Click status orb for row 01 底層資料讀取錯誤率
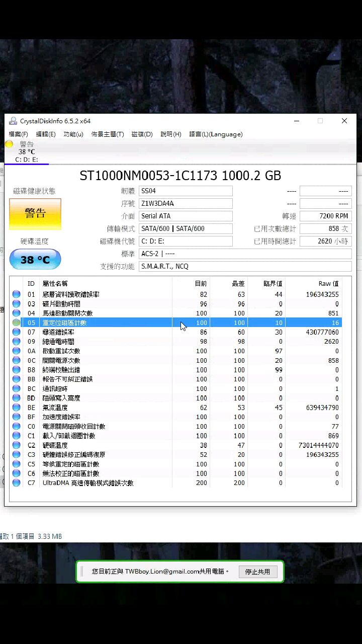 (16, 294)
